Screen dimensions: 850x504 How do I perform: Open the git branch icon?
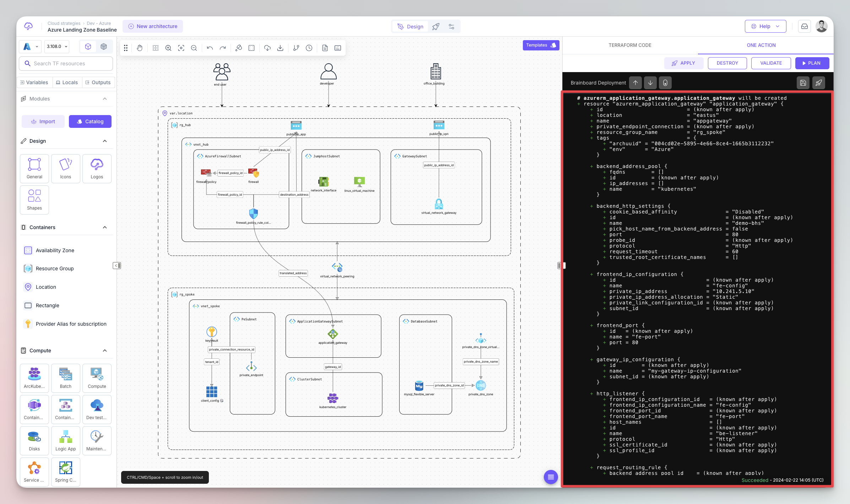tap(296, 48)
